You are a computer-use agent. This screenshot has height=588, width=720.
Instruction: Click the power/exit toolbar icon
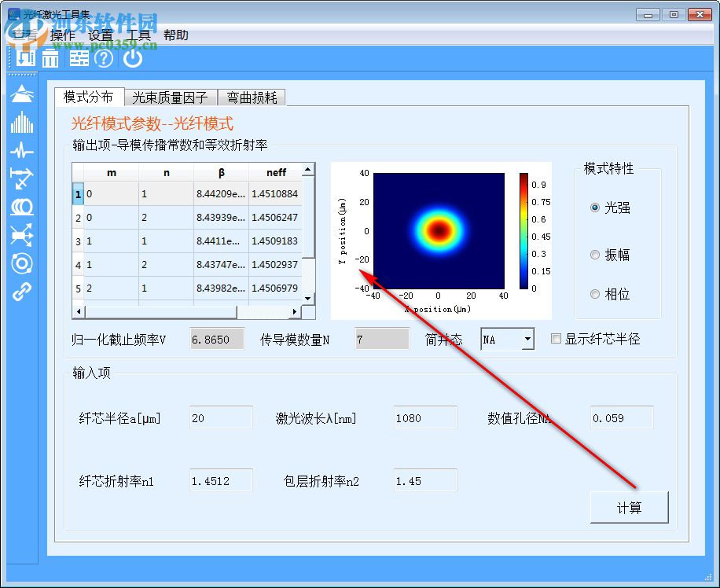(133, 59)
